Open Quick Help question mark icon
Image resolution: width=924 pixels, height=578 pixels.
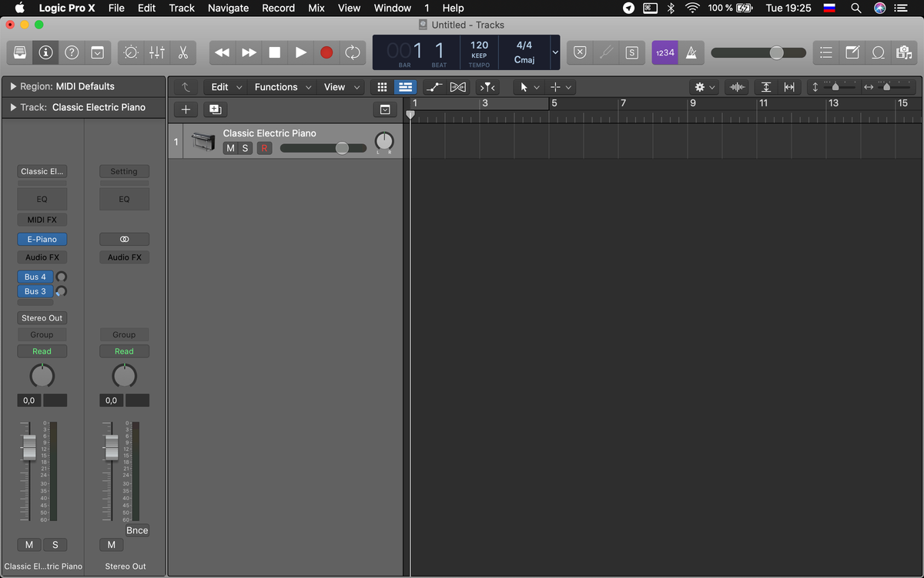click(72, 52)
